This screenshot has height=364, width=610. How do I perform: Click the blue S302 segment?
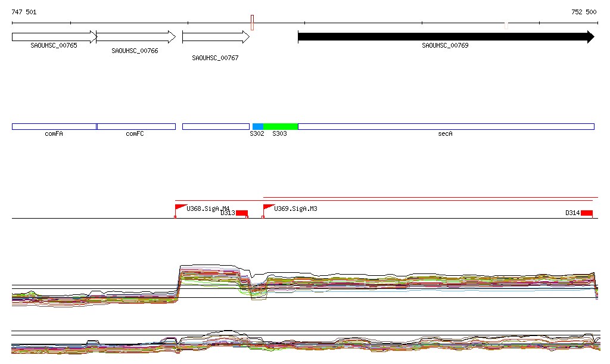coord(257,126)
